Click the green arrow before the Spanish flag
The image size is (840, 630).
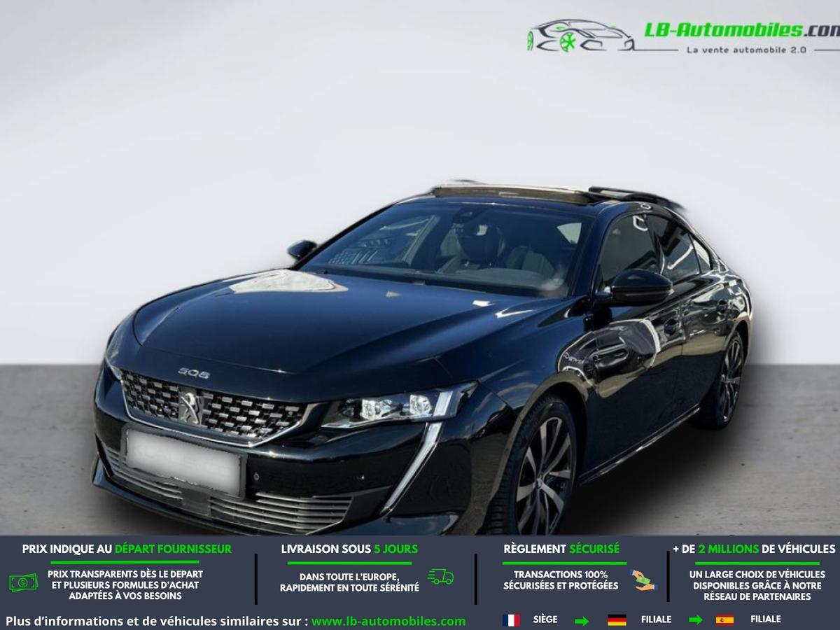point(695,620)
